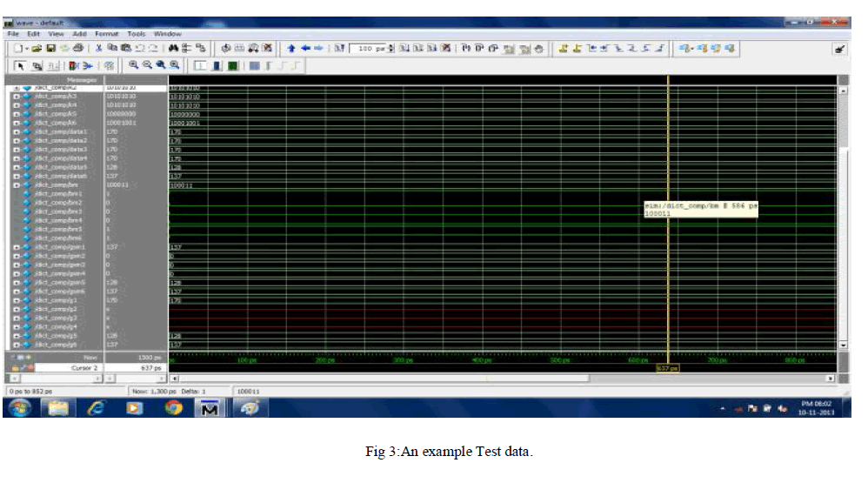Screen dimensions: 868x483
Task: Click the run length 100 ps field
Action: click(x=368, y=49)
